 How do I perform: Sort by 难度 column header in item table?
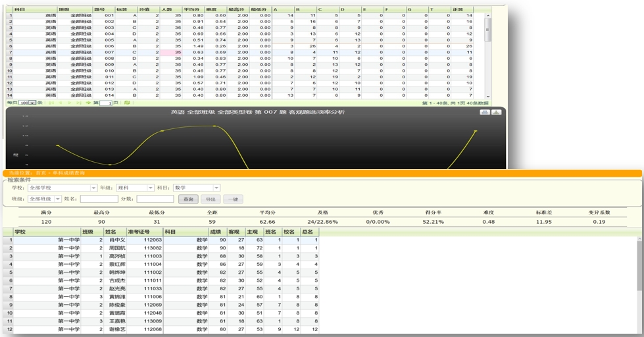pos(215,9)
